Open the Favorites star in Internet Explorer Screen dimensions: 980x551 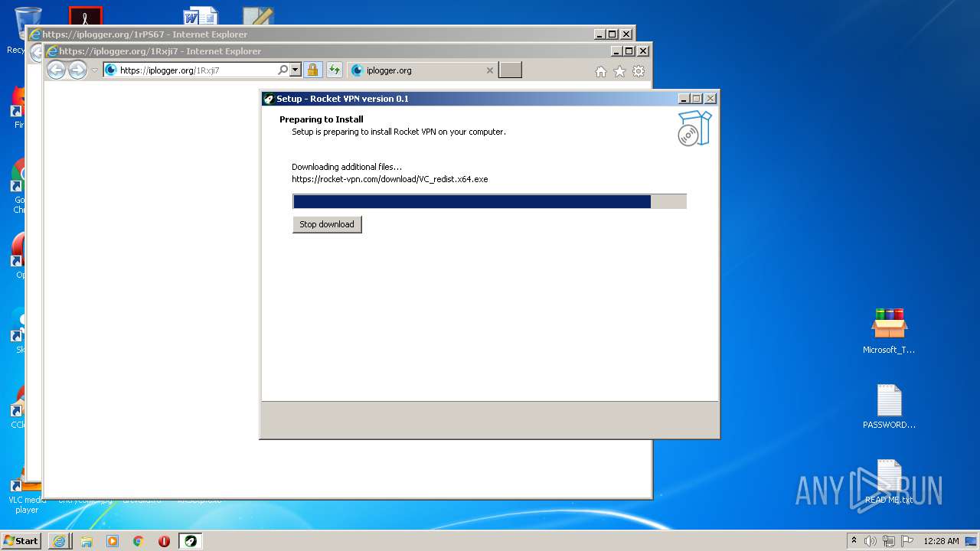tap(619, 71)
